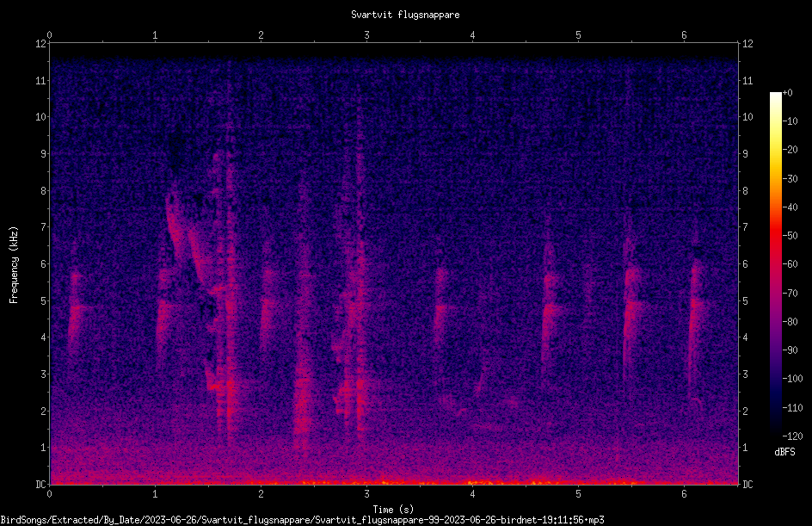The width and height of the screenshot is (812, 526).
Task: Click the '-40' color scale value
Action: pos(790,207)
